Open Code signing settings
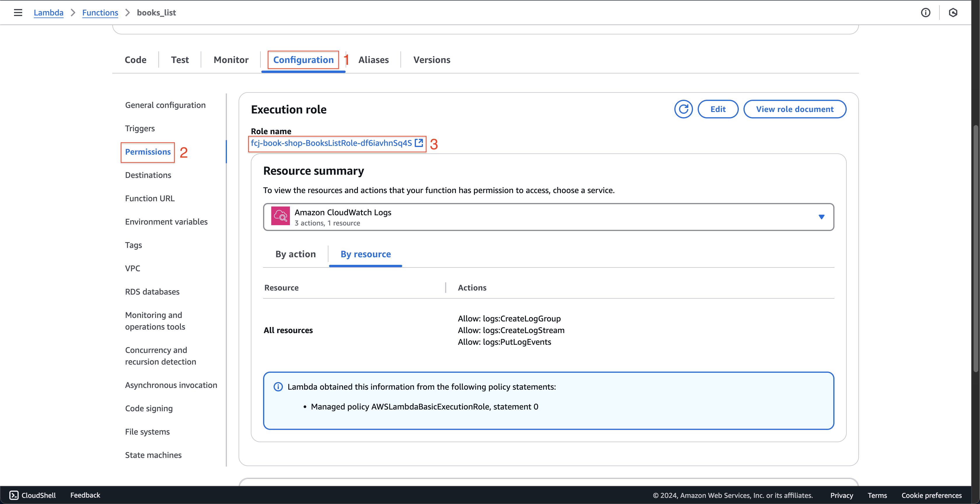 point(149,409)
